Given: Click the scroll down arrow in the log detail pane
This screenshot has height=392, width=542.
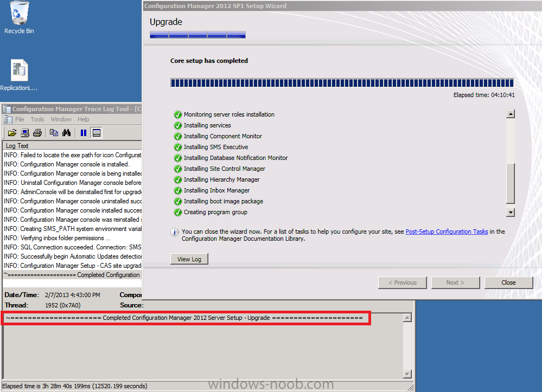Looking at the screenshot, I should pos(407,374).
